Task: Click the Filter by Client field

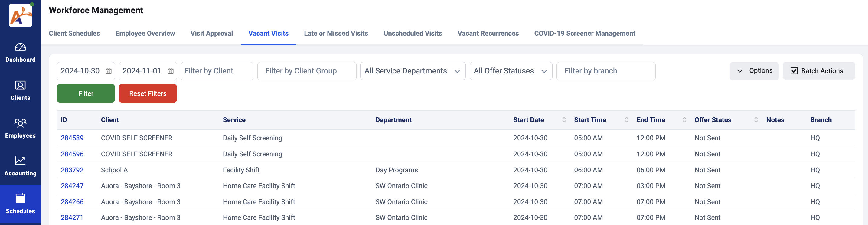Action: click(x=217, y=71)
